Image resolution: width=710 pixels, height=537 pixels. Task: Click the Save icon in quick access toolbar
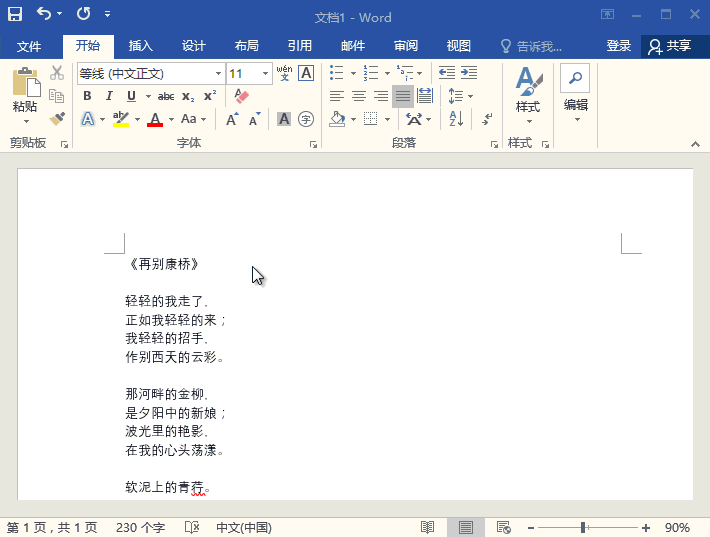click(x=15, y=14)
